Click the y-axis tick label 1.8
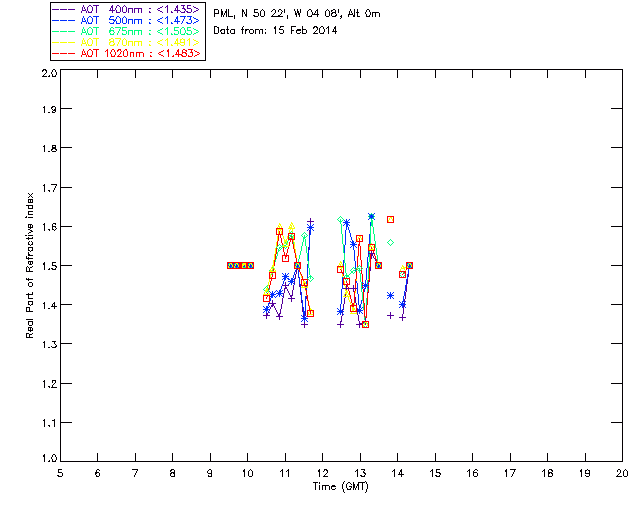Screen dimensions: 640x512 coord(49,148)
